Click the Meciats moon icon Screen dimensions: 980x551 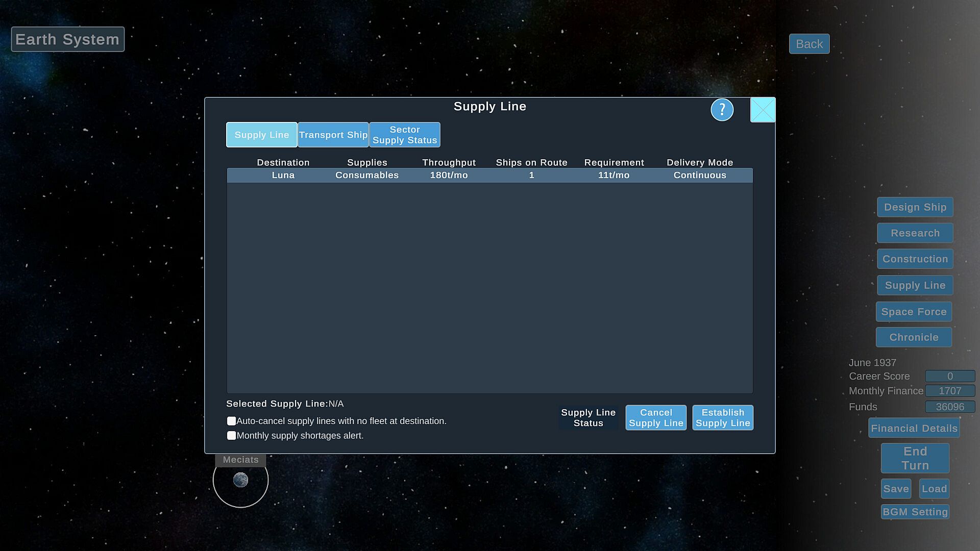coord(240,480)
